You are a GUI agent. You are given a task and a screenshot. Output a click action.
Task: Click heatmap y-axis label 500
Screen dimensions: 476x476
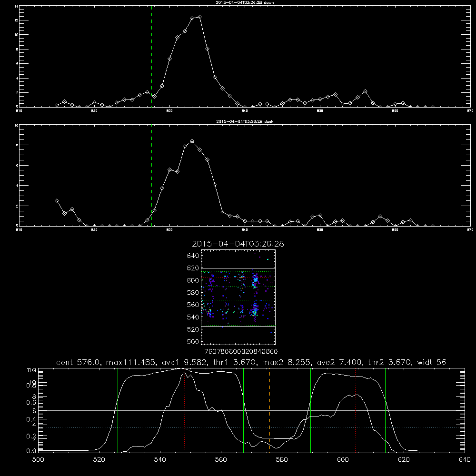click(x=193, y=341)
